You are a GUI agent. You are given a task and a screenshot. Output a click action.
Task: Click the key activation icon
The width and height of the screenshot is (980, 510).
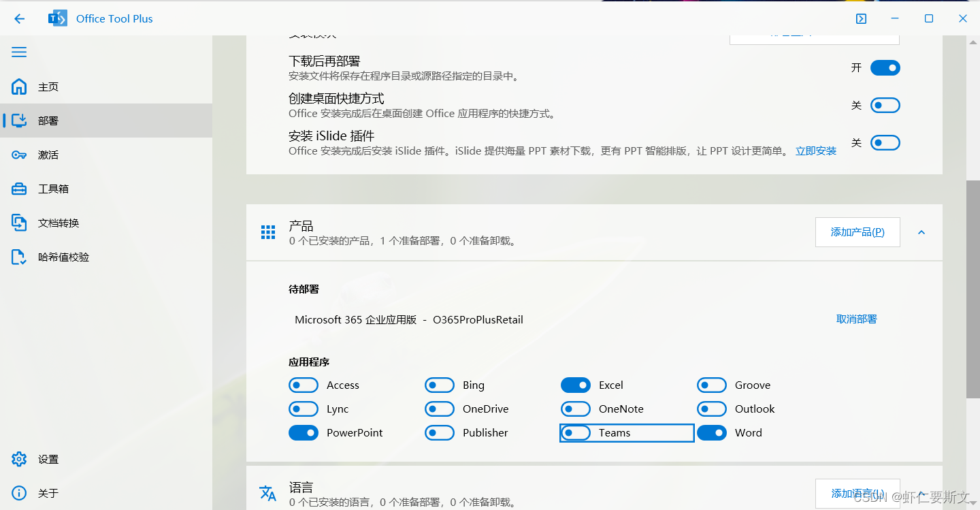click(x=19, y=155)
